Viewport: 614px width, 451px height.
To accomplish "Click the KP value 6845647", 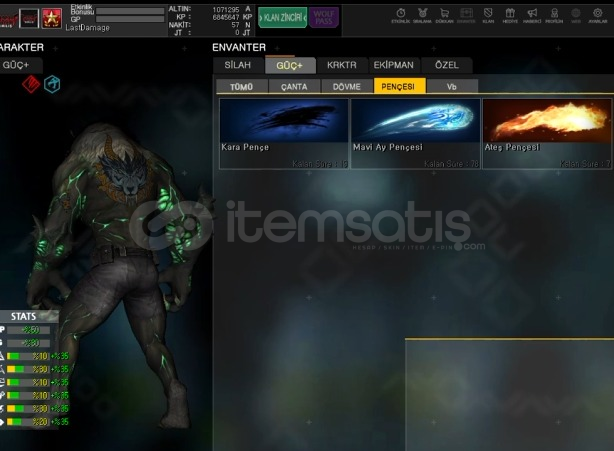I will [226, 18].
